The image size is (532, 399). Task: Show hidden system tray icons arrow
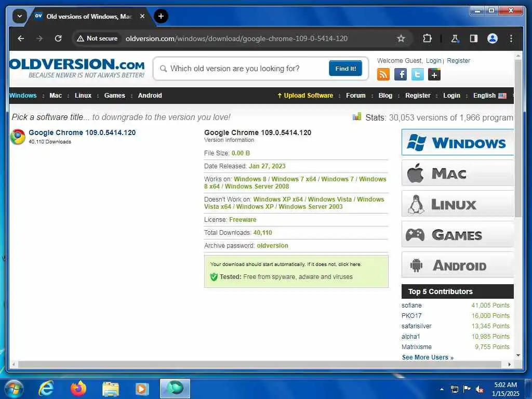(442, 389)
